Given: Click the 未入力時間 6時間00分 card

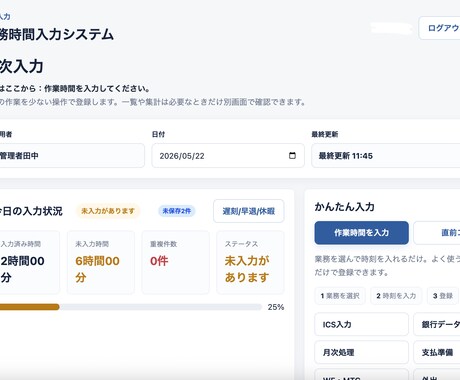Looking at the screenshot, I should [101, 262].
